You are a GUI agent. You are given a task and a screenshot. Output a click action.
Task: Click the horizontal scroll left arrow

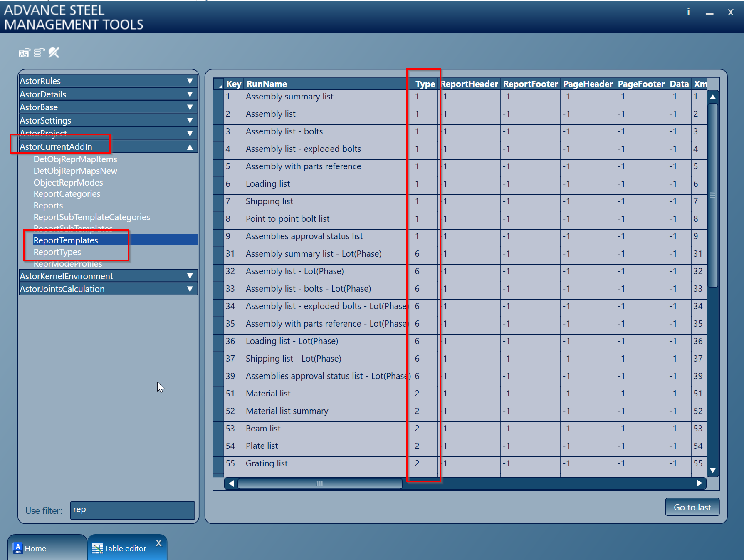(231, 483)
